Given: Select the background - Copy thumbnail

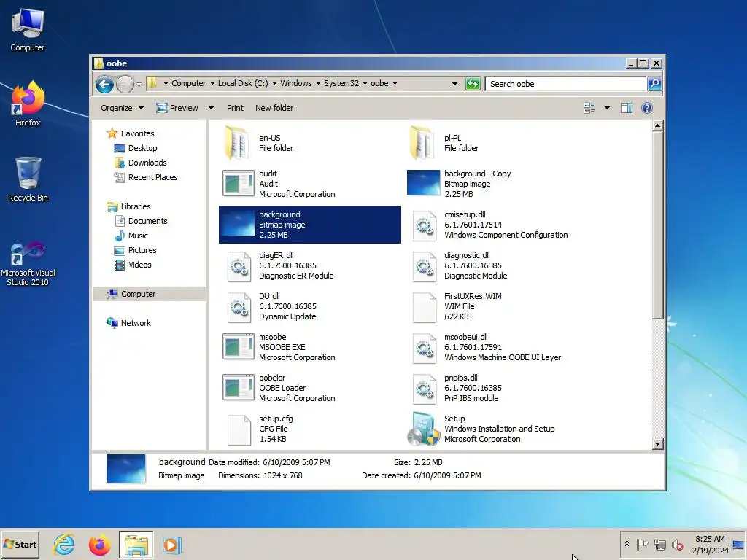Looking at the screenshot, I should 424,183.
